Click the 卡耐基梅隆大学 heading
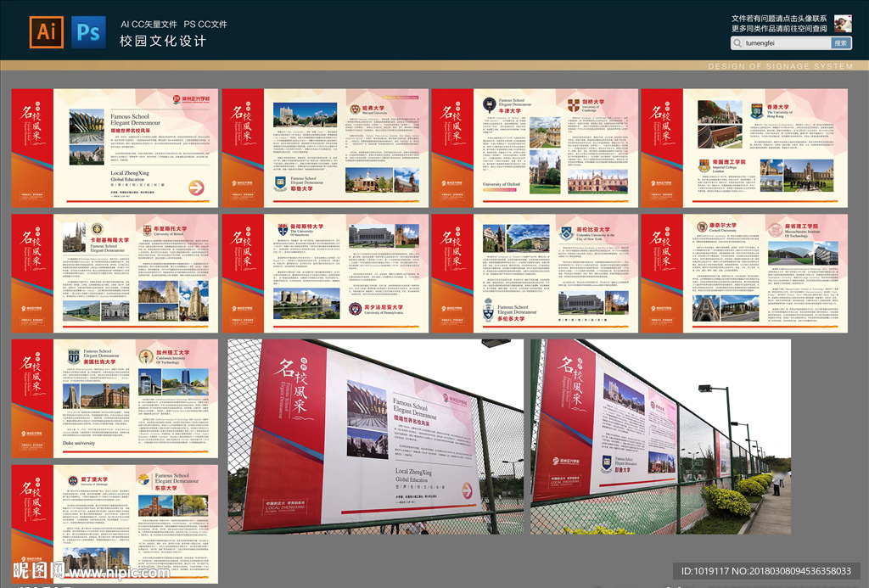869x588 pixels. click(x=109, y=240)
